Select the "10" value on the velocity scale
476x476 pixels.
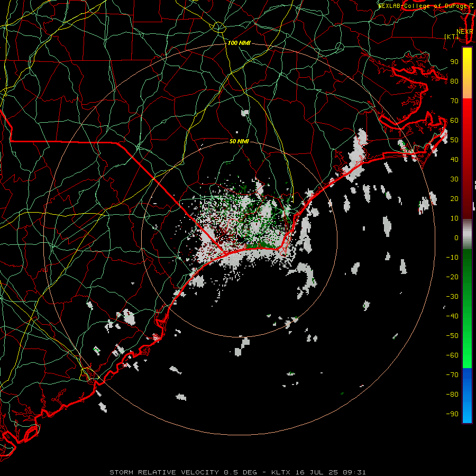click(x=454, y=218)
